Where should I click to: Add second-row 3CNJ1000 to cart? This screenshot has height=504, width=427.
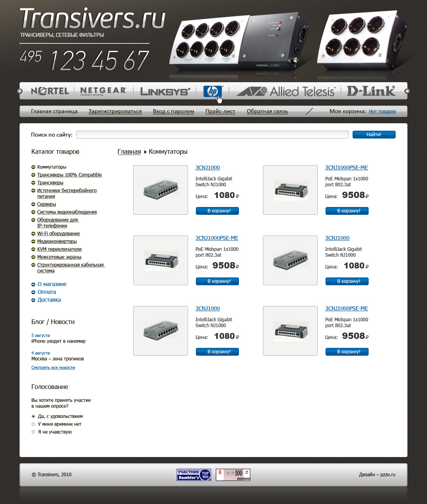347,281
